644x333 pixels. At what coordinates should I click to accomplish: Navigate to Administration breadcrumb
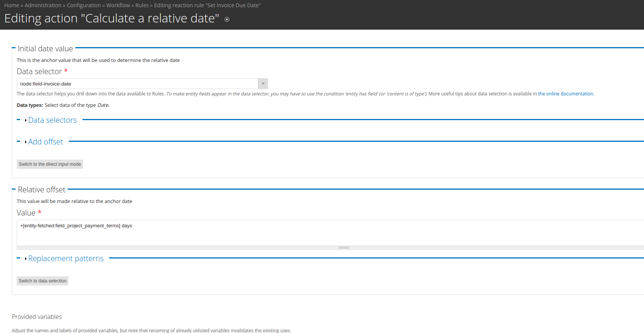click(43, 5)
